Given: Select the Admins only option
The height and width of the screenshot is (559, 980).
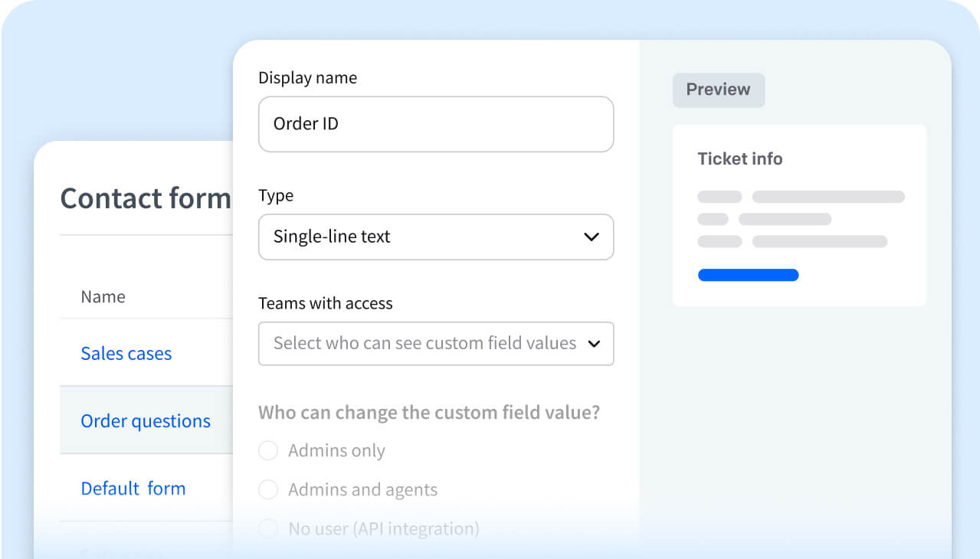Looking at the screenshot, I should tap(268, 450).
